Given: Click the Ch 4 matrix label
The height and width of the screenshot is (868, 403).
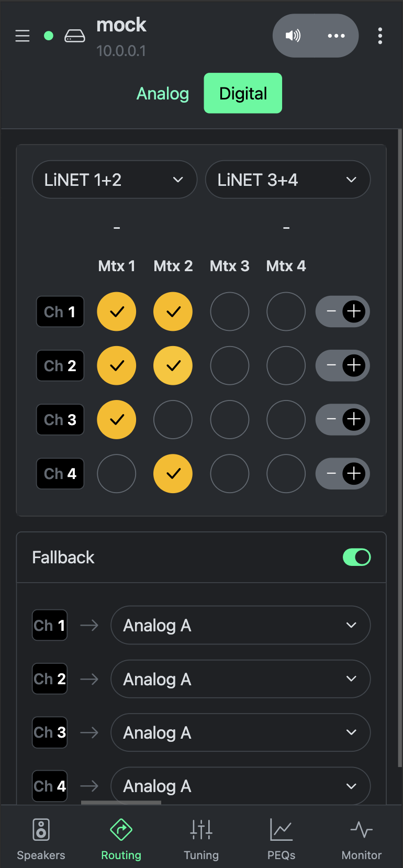Looking at the screenshot, I should (60, 474).
